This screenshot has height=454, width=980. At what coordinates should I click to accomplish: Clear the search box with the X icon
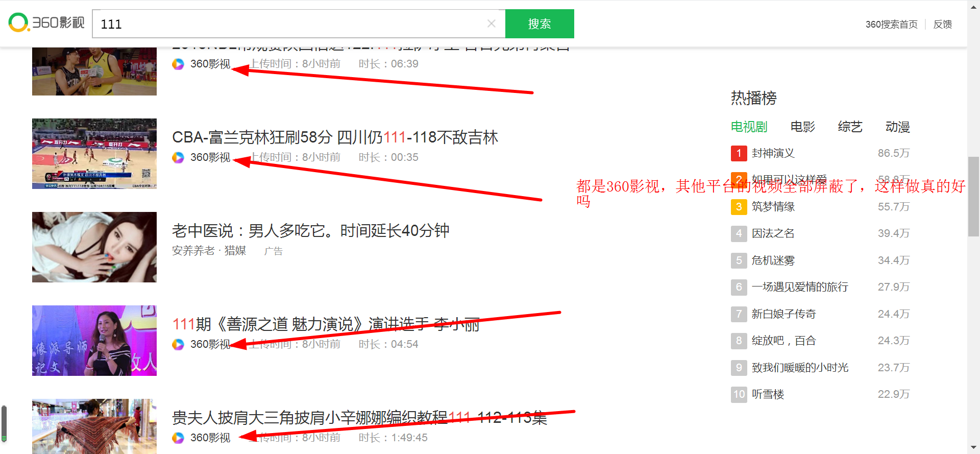pyautogui.click(x=492, y=23)
